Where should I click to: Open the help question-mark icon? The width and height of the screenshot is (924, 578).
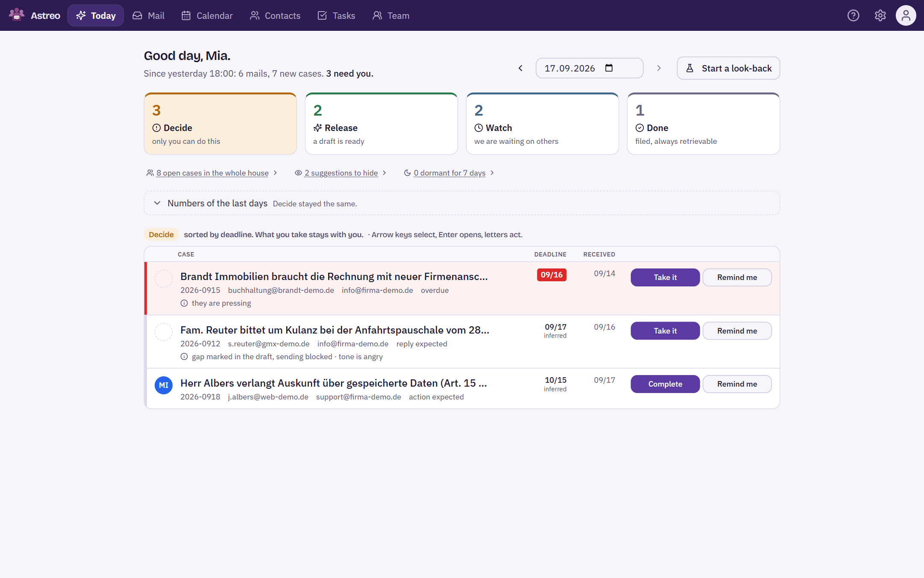pos(853,15)
